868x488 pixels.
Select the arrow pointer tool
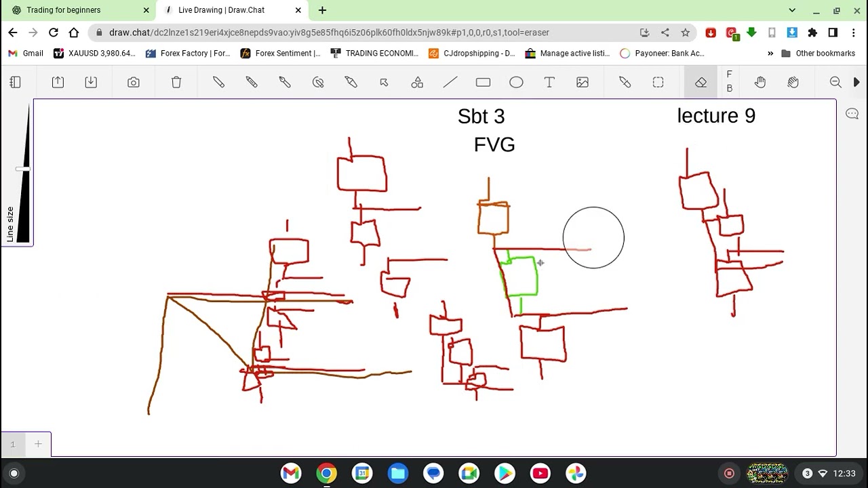click(384, 82)
